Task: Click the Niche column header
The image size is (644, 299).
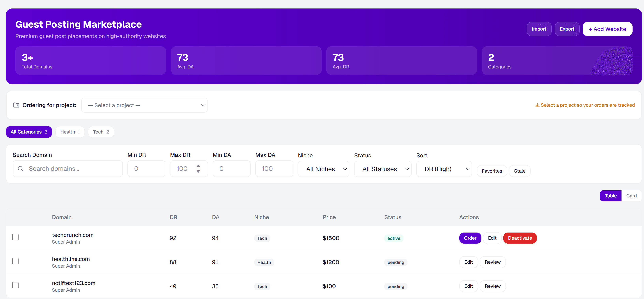Action: (x=261, y=217)
